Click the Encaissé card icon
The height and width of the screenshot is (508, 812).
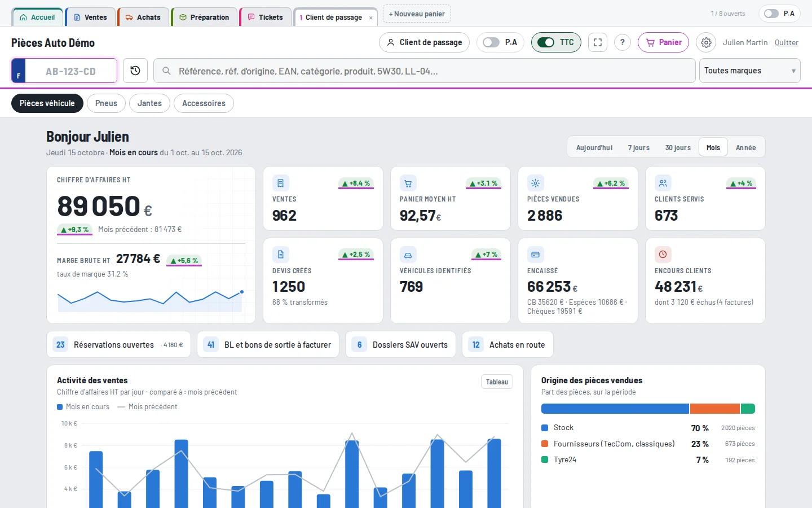pyautogui.click(x=536, y=255)
